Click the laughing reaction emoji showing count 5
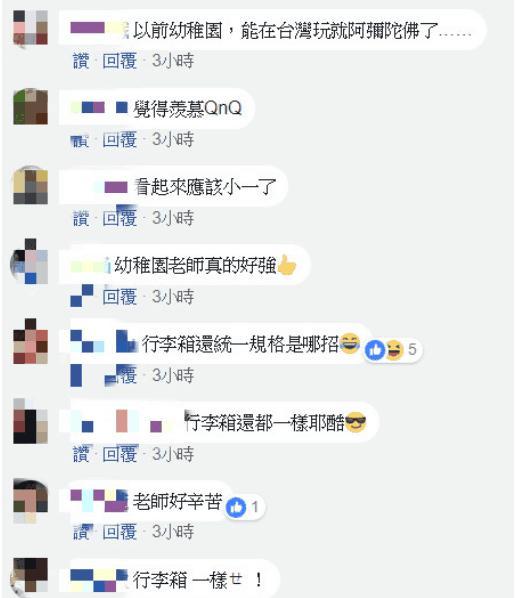Image resolution: width=523 pixels, height=598 pixels. [394, 350]
